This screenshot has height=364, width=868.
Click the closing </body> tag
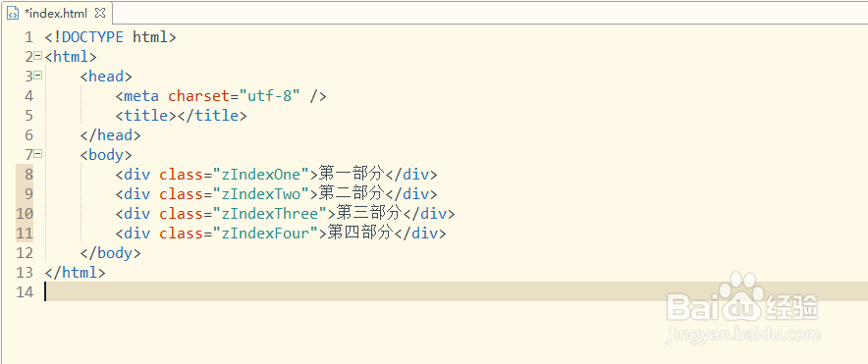pyautogui.click(x=110, y=253)
